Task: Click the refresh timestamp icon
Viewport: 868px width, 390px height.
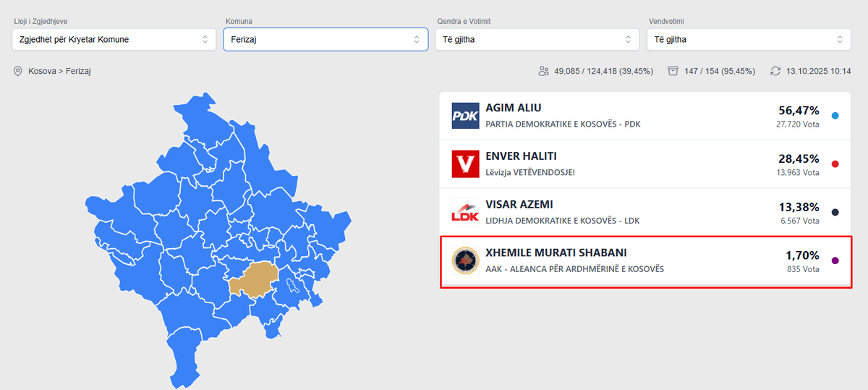Action: point(775,71)
